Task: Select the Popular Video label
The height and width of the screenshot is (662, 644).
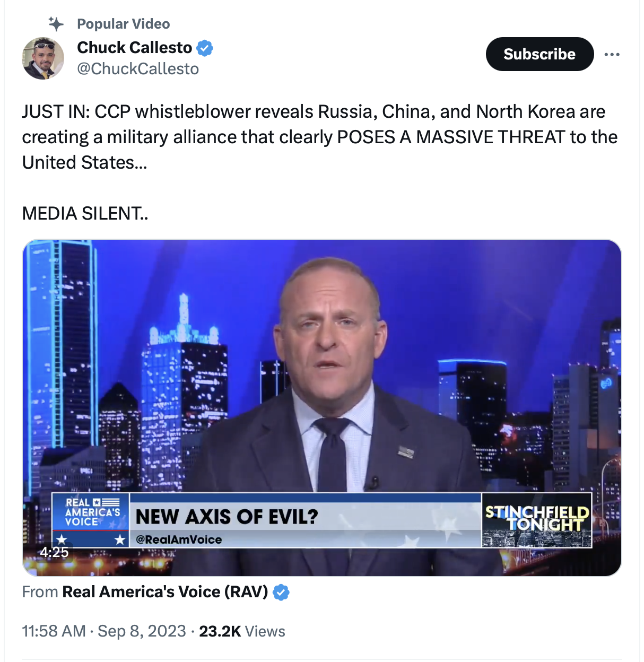Action: coord(124,24)
